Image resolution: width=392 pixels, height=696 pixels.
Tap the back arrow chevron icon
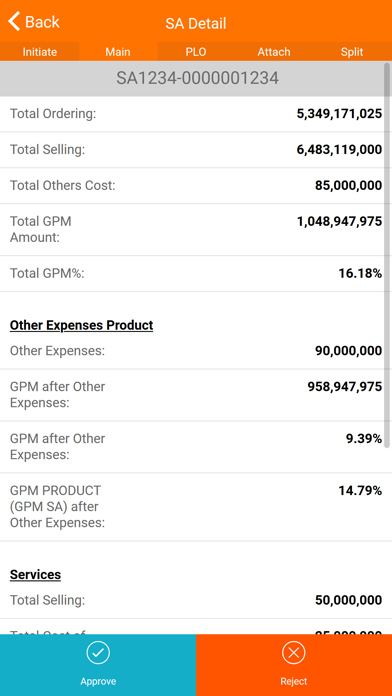pyautogui.click(x=14, y=21)
